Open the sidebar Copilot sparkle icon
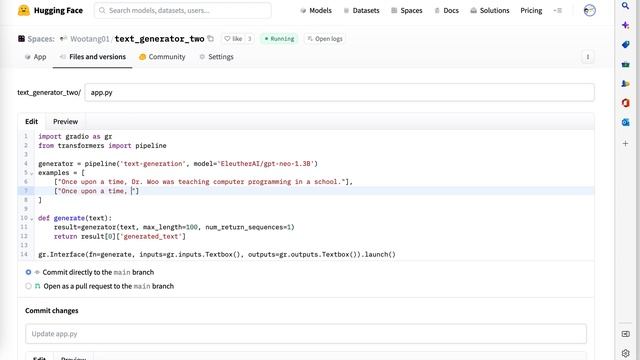The image size is (640, 360). [625, 25]
